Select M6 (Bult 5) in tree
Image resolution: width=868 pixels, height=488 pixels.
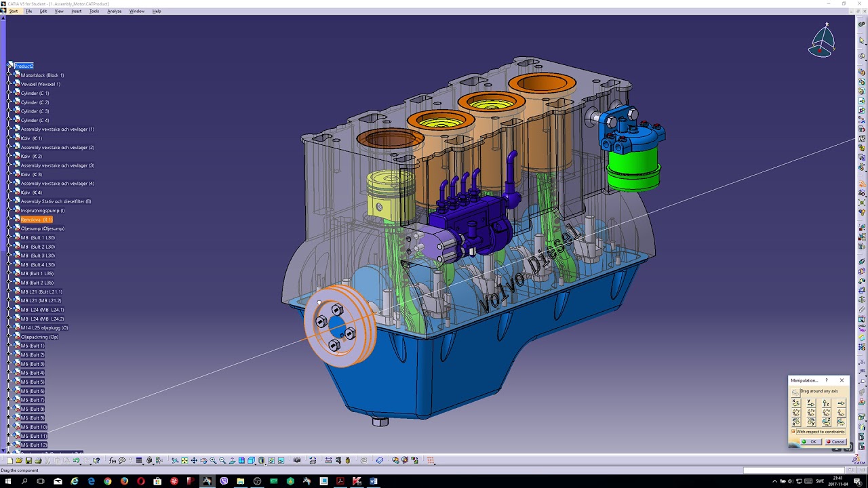pos(33,382)
